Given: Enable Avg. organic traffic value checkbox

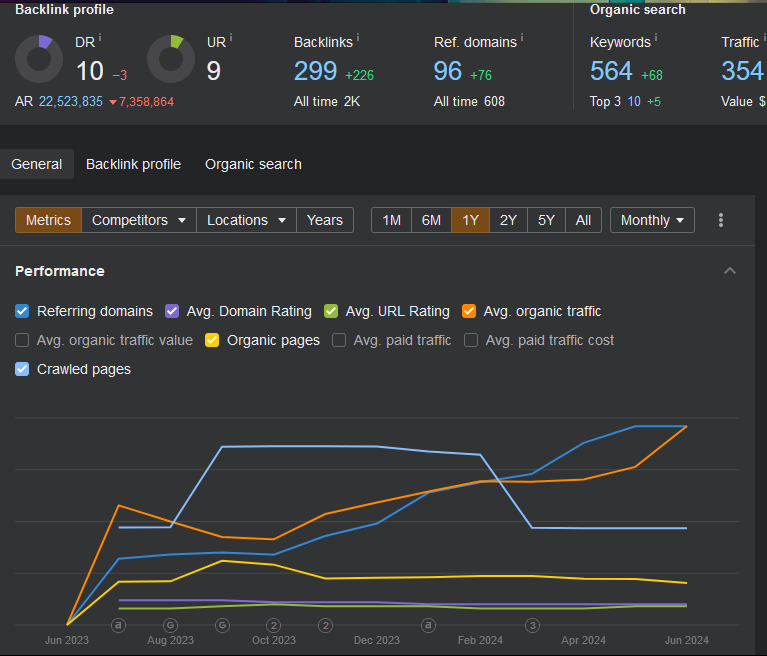Looking at the screenshot, I should pyautogui.click(x=22, y=340).
